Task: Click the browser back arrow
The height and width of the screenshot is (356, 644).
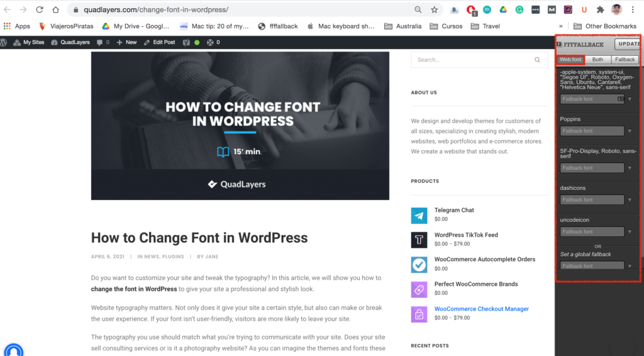Action: [8, 9]
